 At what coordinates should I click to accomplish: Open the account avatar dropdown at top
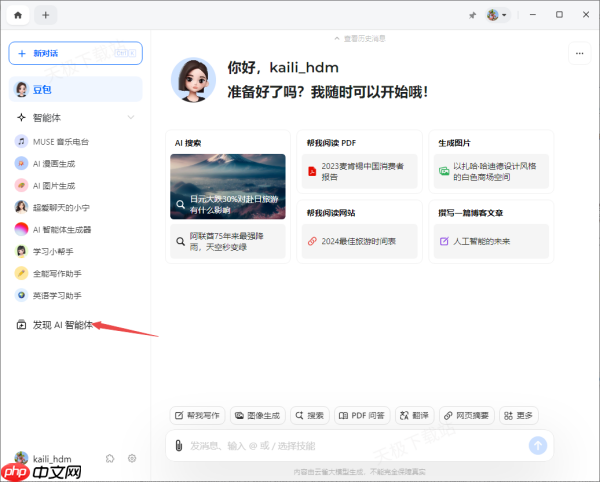click(497, 15)
